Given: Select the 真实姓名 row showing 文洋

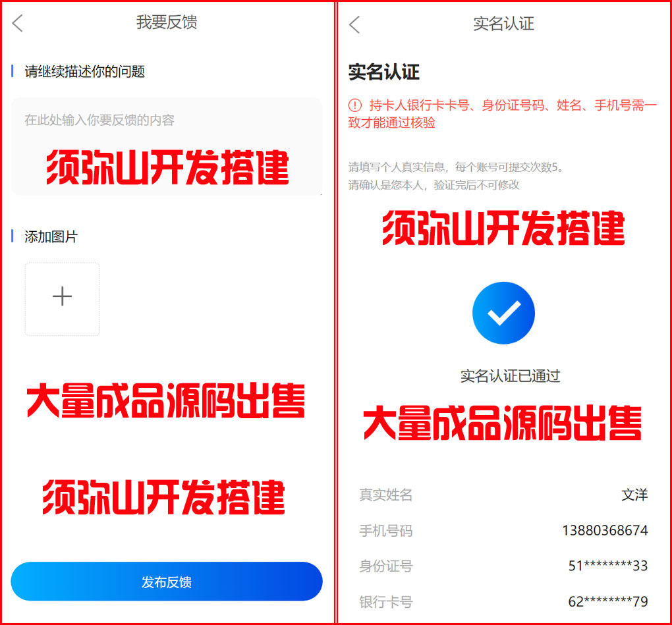Looking at the screenshot, I should [503, 495].
